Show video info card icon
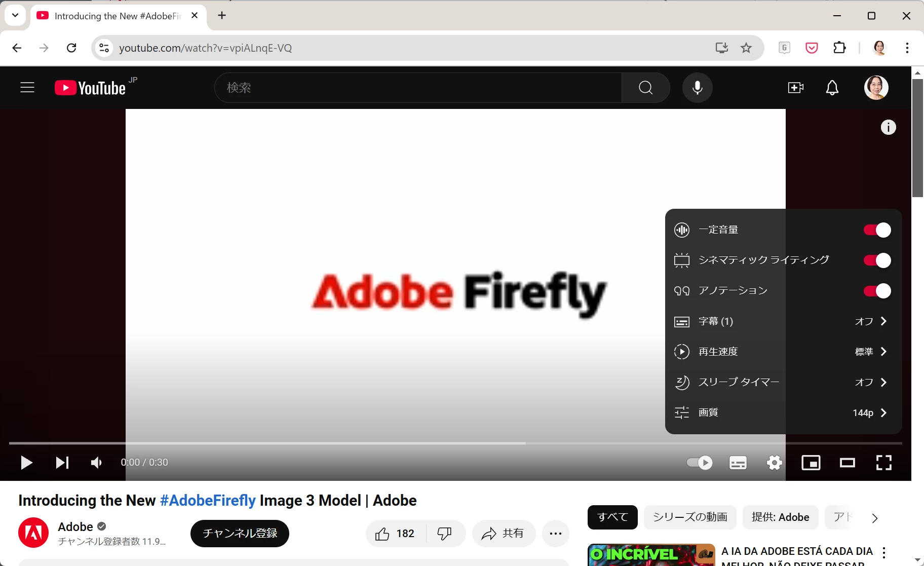924x566 pixels. [x=889, y=127]
